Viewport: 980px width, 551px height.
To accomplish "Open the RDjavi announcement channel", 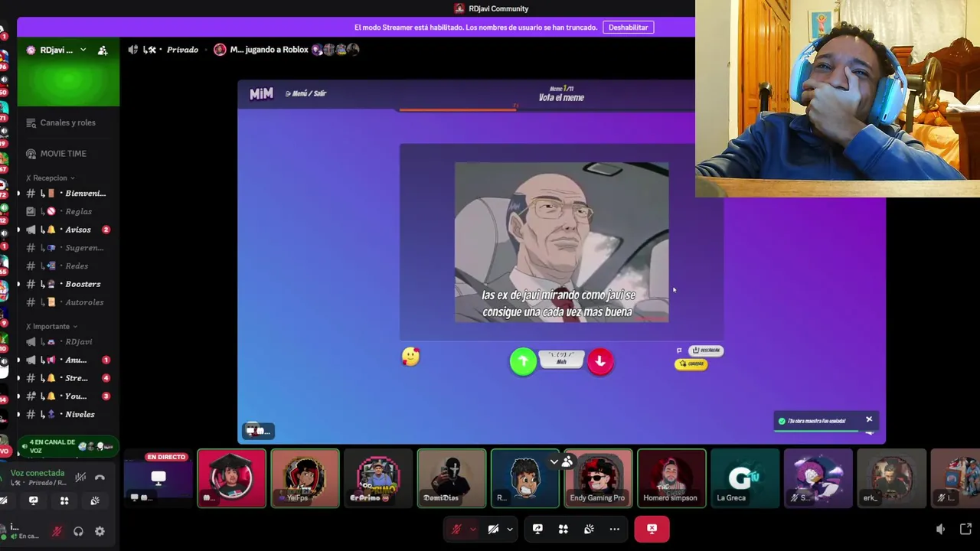I will (x=68, y=342).
